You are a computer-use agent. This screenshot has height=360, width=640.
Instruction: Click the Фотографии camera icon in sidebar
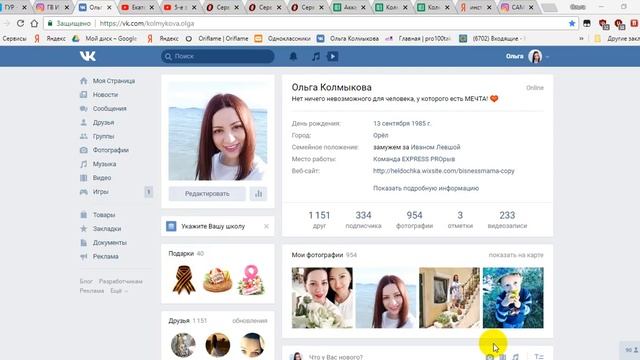[84, 150]
